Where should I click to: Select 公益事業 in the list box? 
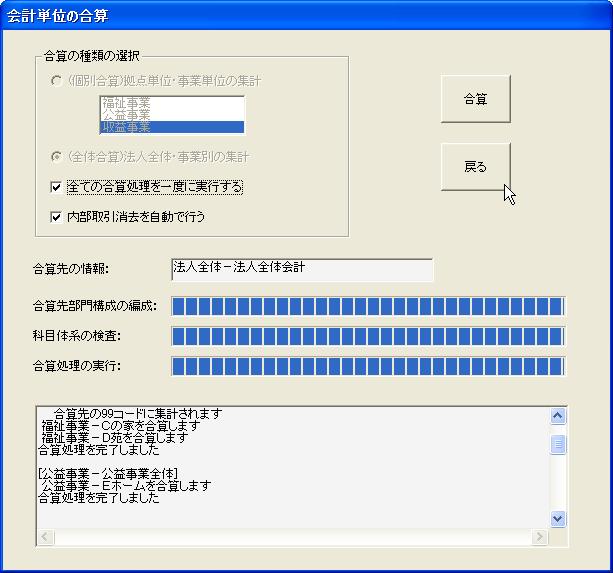click(x=172, y=115)
